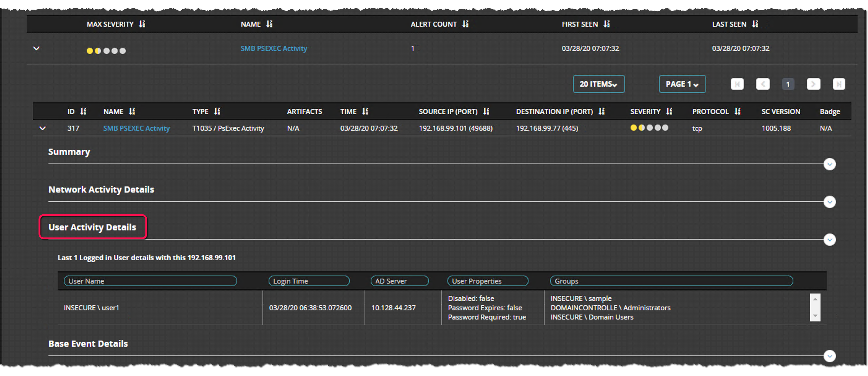The image size is (868, 376).
Task: Select DOMAINCONTROLLE \ Administrators group entry
Action: [x=610, y=308]
